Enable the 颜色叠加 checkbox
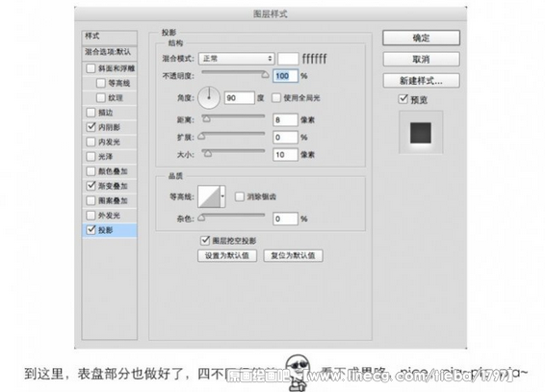 click(91, 171)
